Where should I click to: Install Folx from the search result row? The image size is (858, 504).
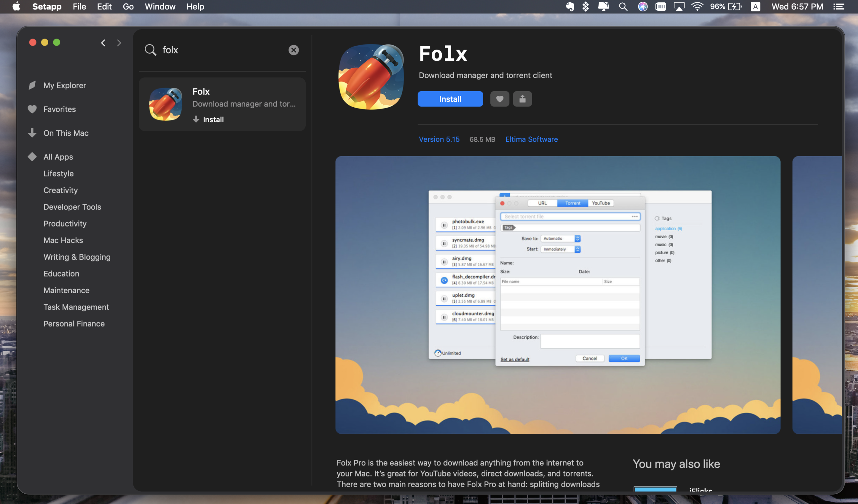point(208,119)
